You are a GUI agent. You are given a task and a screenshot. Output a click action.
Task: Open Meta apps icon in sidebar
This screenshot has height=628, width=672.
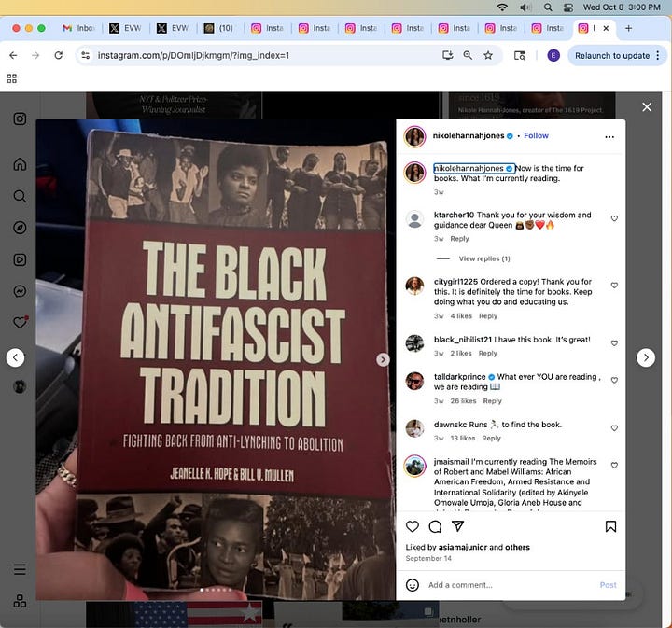pyautogui.click(x=20, y=601)
